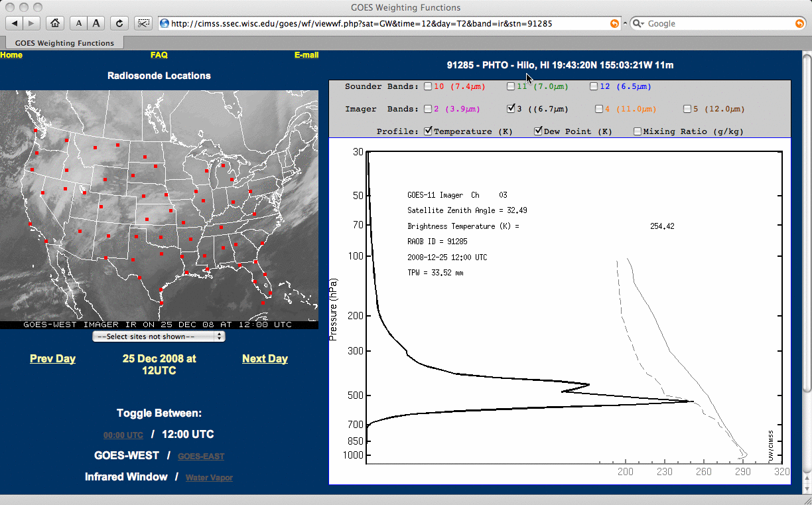Click the URL address field
812x505 pixels.
[389, 23]
